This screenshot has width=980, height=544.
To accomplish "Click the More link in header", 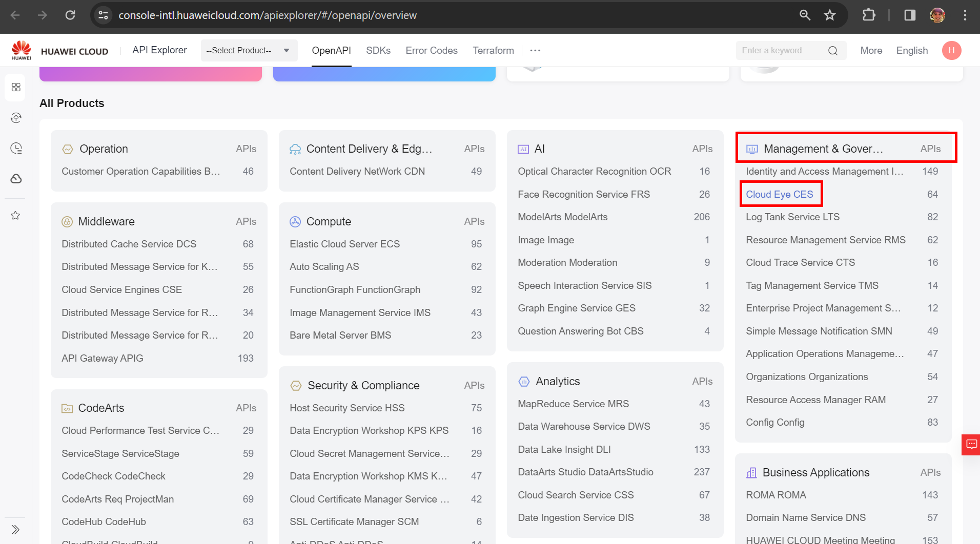I will click(871, 50).
